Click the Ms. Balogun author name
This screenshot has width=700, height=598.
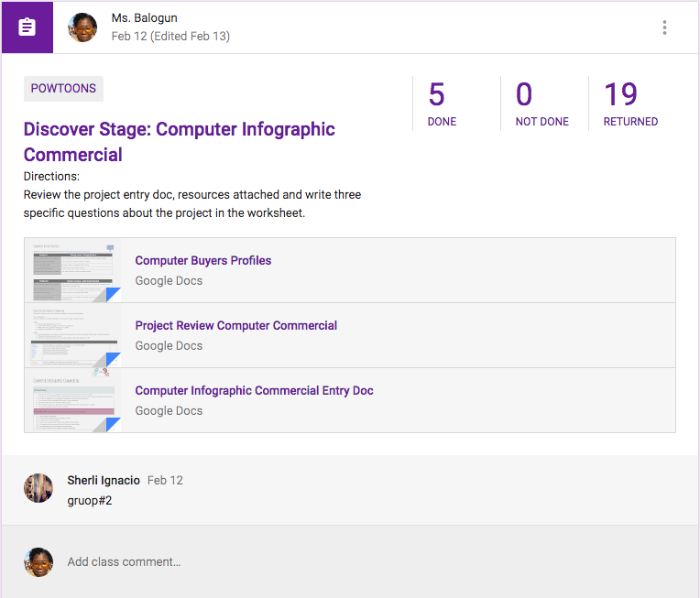pyautogui.click(x=144, y=17)
